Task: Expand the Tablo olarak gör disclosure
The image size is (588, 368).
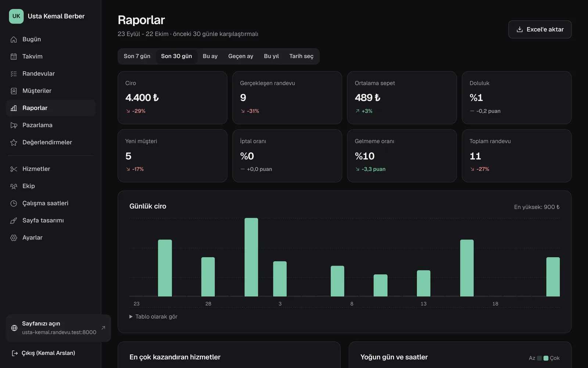Action: coord(153,316)
